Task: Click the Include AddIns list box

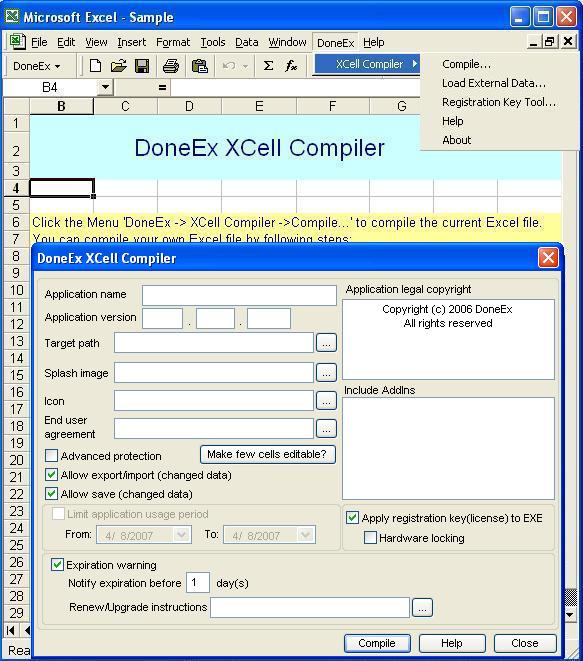Action: point(448,449)
